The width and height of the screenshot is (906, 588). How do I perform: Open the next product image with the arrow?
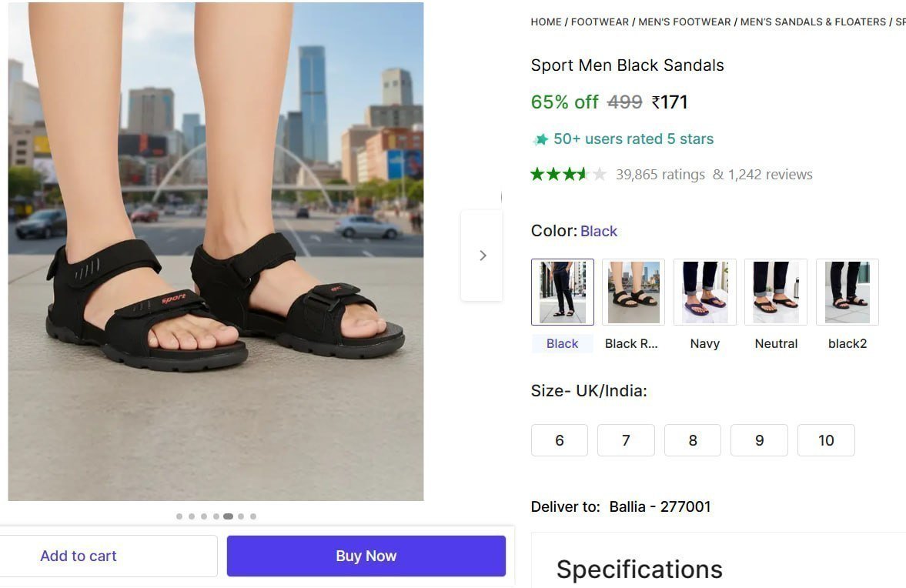click(x=483, y=255)
